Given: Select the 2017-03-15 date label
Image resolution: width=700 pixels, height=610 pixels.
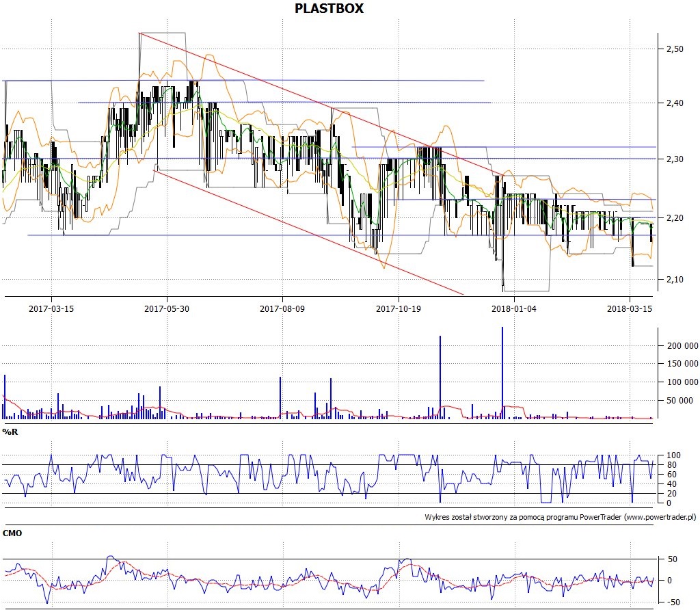Looking at the screenshot, I should pyautogui.click(x=51, y=308).
